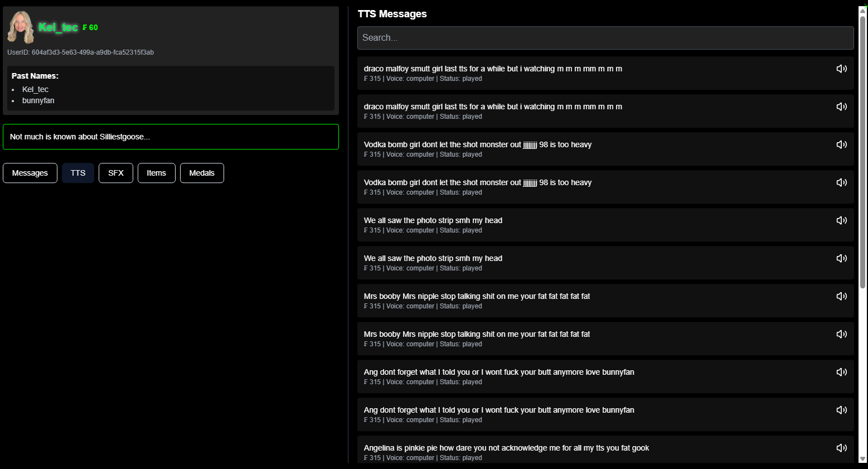
Task: Play the first 'draco malfoy smutt girl' TTS audio
Action: pyautogui.click(x=841, y=69)
